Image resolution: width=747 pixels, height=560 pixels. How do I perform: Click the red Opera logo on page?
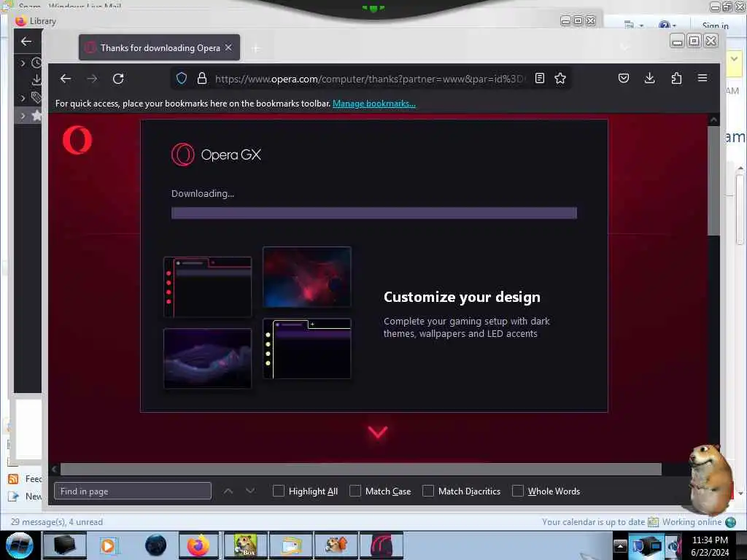coord(77,140)
